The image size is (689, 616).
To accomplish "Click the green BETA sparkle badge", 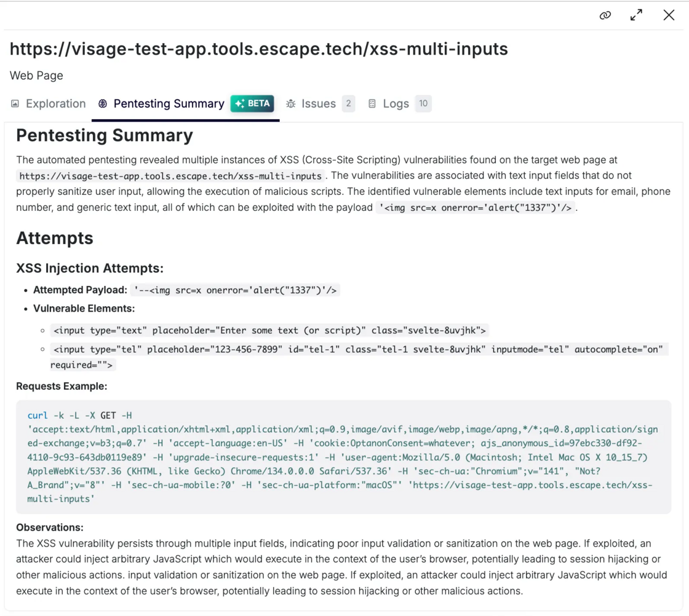I will 252,103.
